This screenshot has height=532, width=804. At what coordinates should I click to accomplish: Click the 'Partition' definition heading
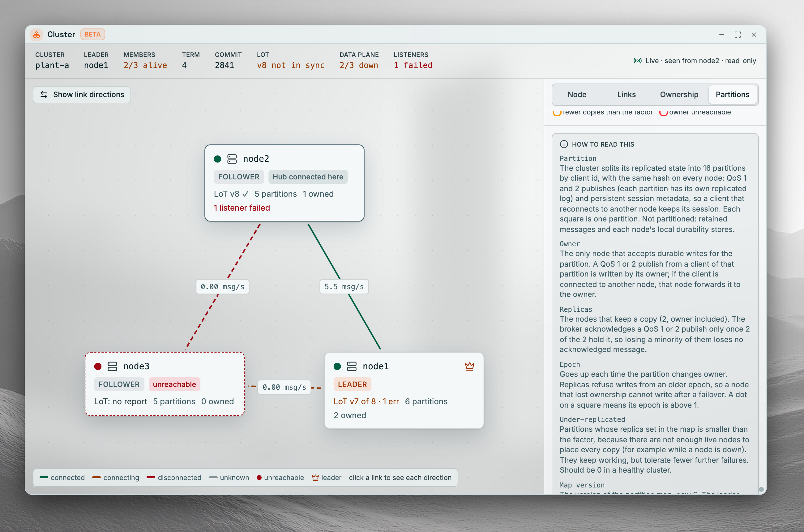578,158
